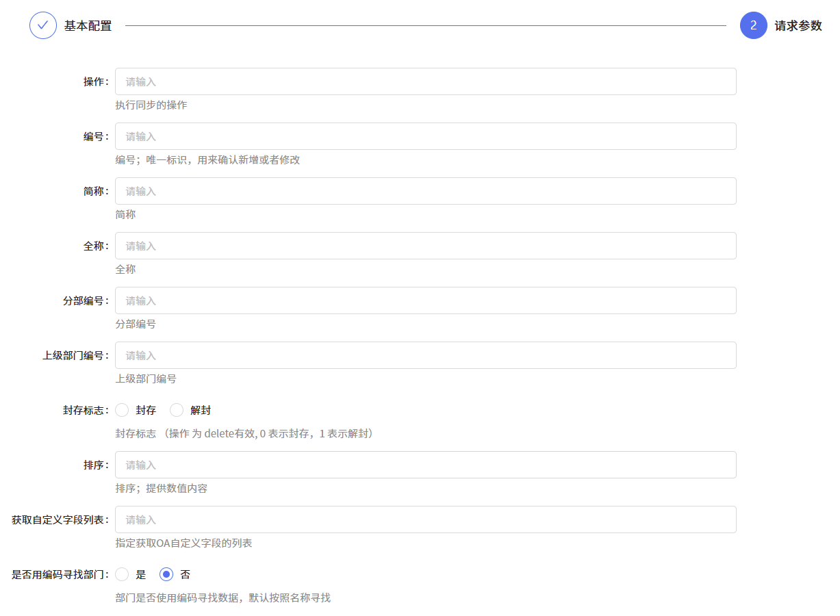Viewport: 840px width, 616px height.
Task: Select 是 for 是否用编码寻找部门
Action: [121, 574]
